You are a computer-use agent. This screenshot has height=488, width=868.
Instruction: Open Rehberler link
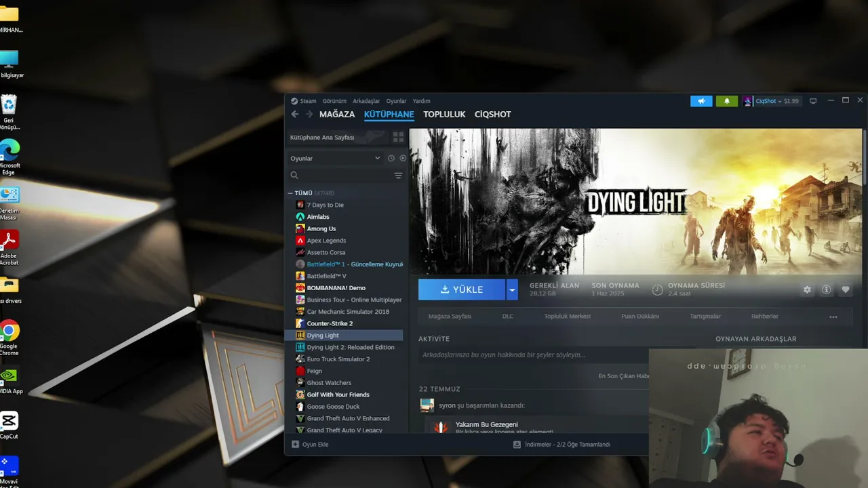(765, 317)
